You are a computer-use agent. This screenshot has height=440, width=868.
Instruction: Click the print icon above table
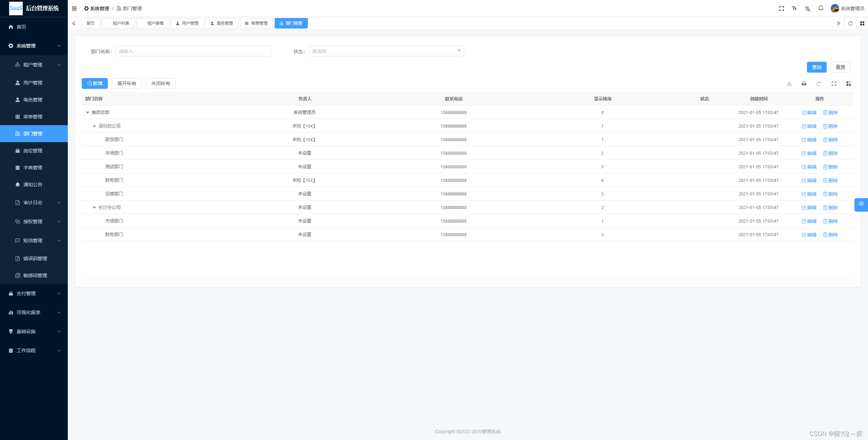point(804,83)
